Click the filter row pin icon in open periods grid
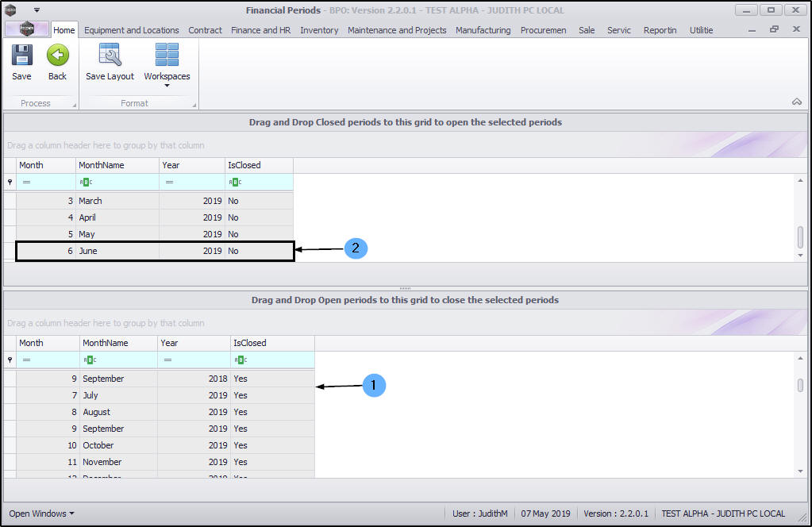 pos(10,182)
